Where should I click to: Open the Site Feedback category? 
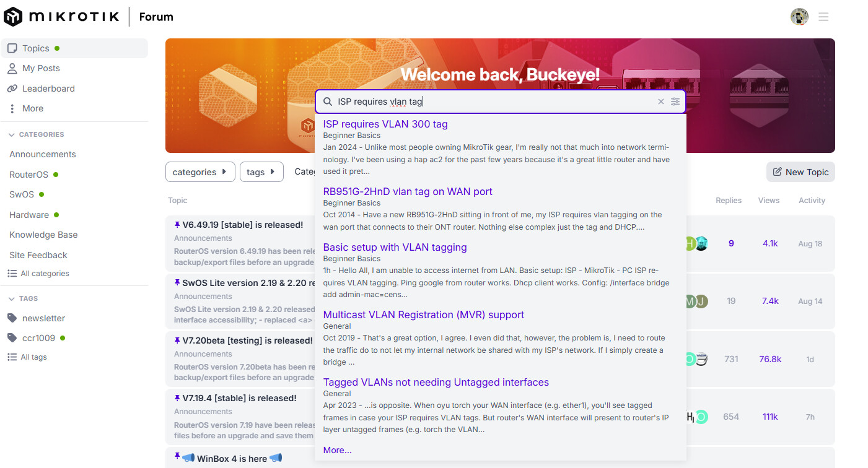coord(38,255)
